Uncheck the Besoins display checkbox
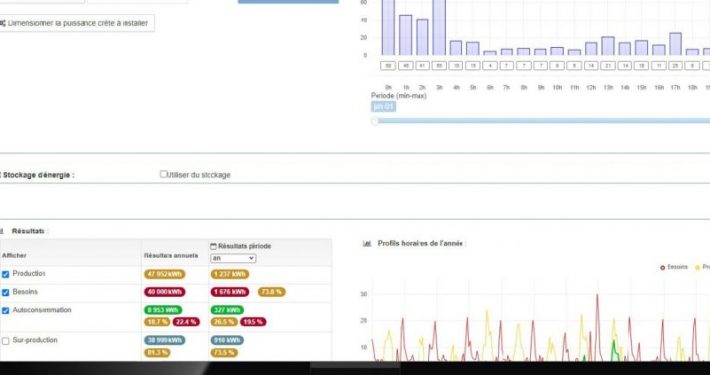 pyautogui.click(x=5, y=293)
